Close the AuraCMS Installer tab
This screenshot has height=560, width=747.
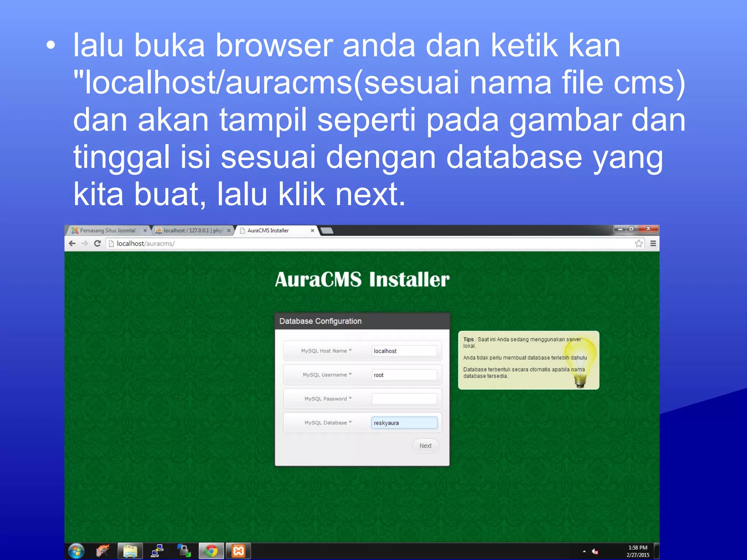coord(312,230)
